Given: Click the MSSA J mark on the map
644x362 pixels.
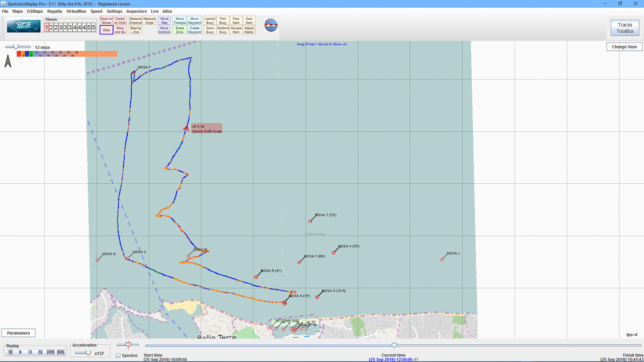Looking at the screenshot, I should point(442,260).
